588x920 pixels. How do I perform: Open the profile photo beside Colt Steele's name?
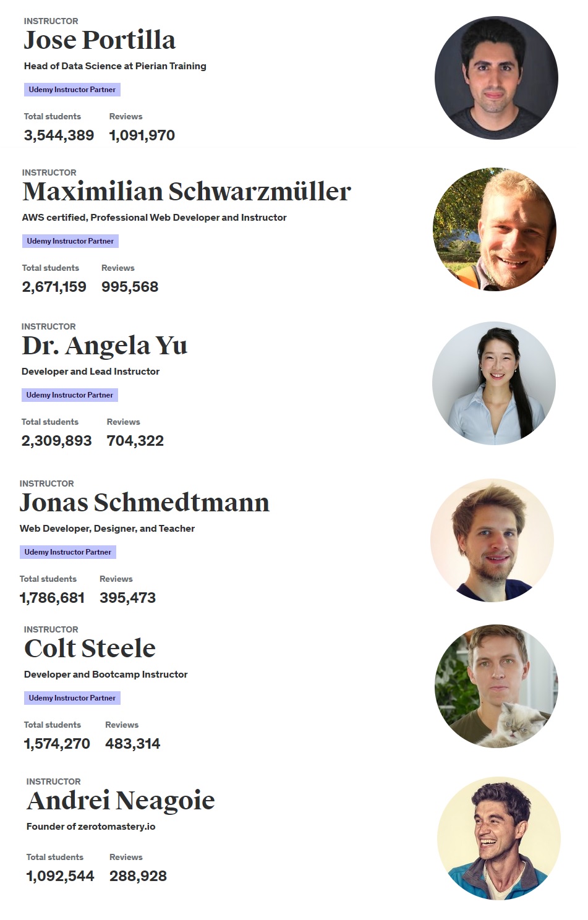click(x=496, y=686)
